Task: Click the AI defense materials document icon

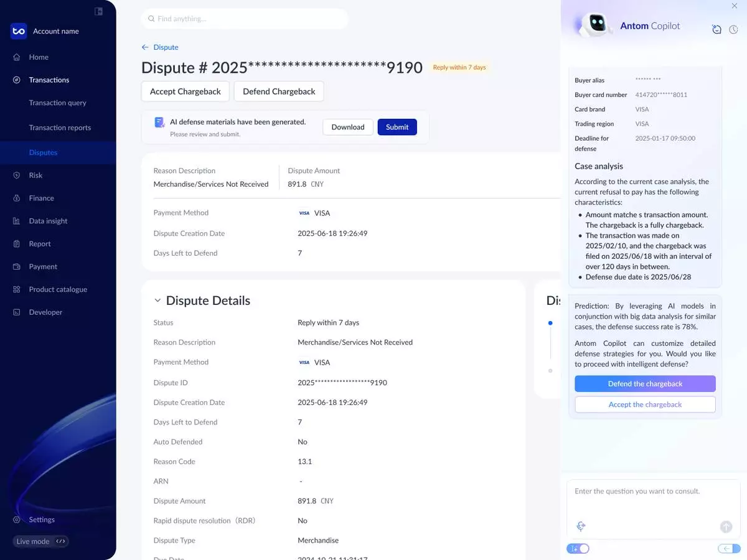Action: coord(159,123)
